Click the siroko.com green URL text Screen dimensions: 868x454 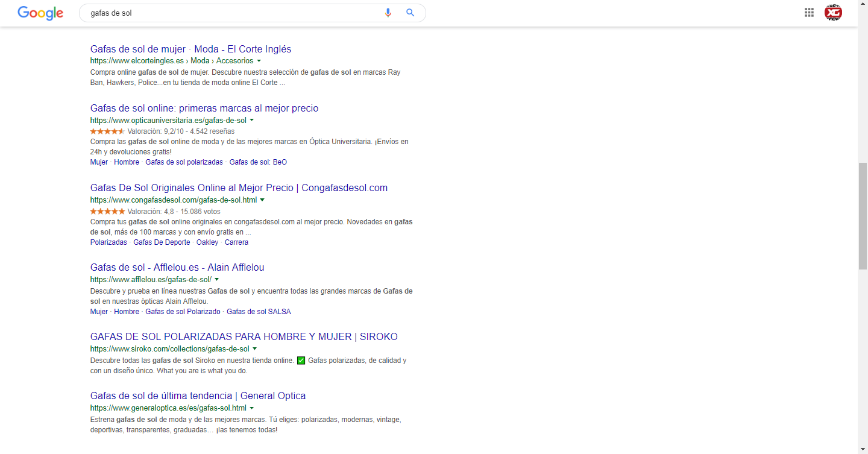pyautogui.click(x=169, y=348)
